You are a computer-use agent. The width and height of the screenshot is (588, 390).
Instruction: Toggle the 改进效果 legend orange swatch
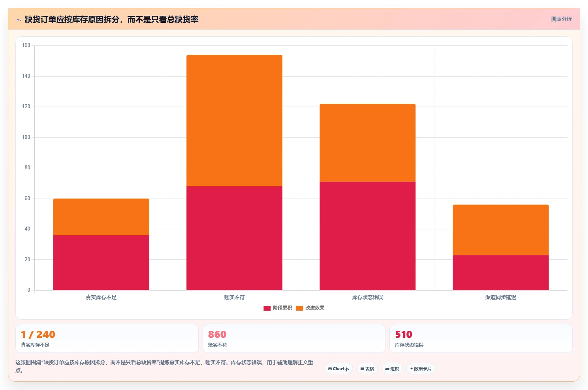[x=299, y=308]
